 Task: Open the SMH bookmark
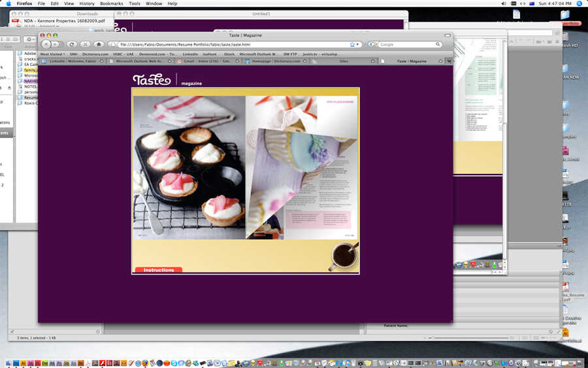73,54
